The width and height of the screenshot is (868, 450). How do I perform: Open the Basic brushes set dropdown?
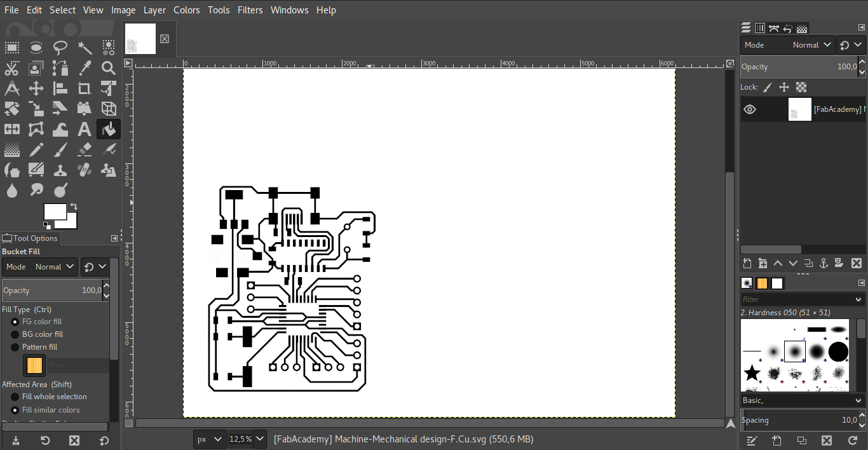[x=802, y=400]
